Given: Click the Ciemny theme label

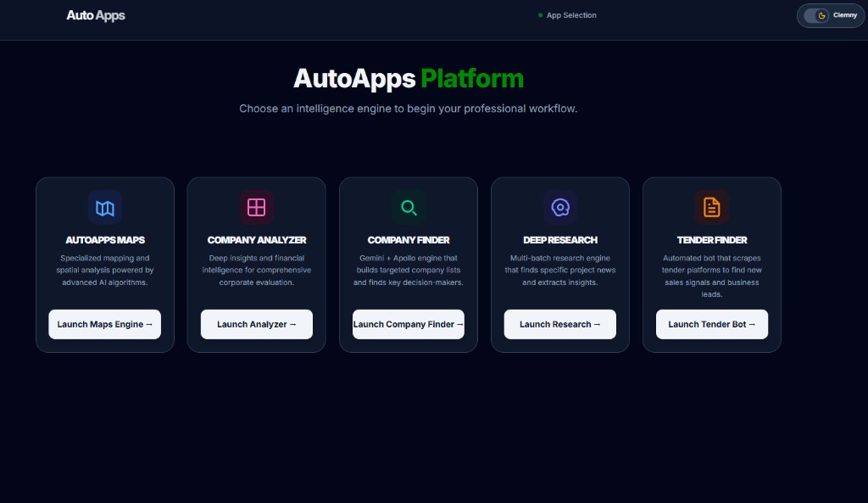Looking at the screenshot, I should coord(845,15).
